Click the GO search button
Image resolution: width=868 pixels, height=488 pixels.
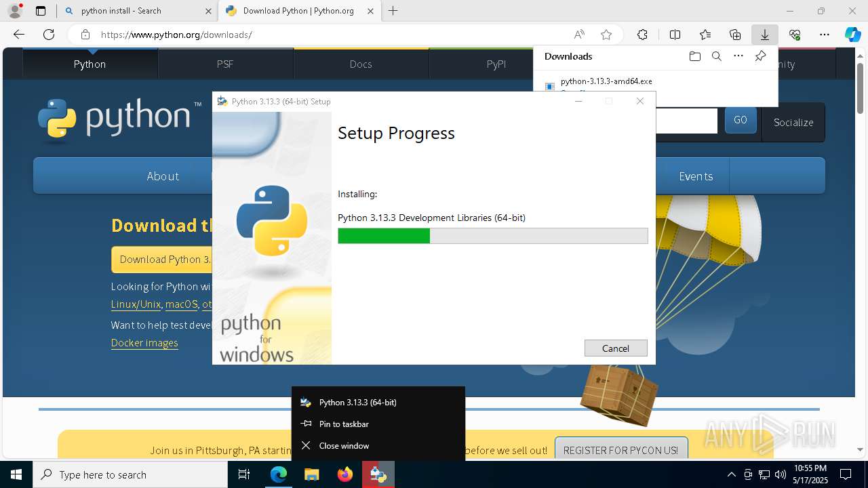tap(741, 120)
